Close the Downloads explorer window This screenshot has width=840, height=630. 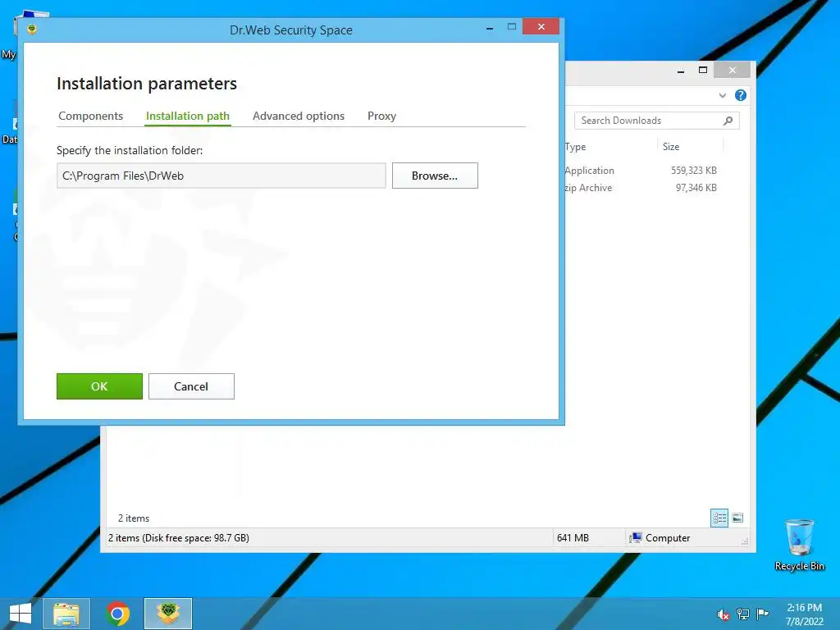coord(733,71)
